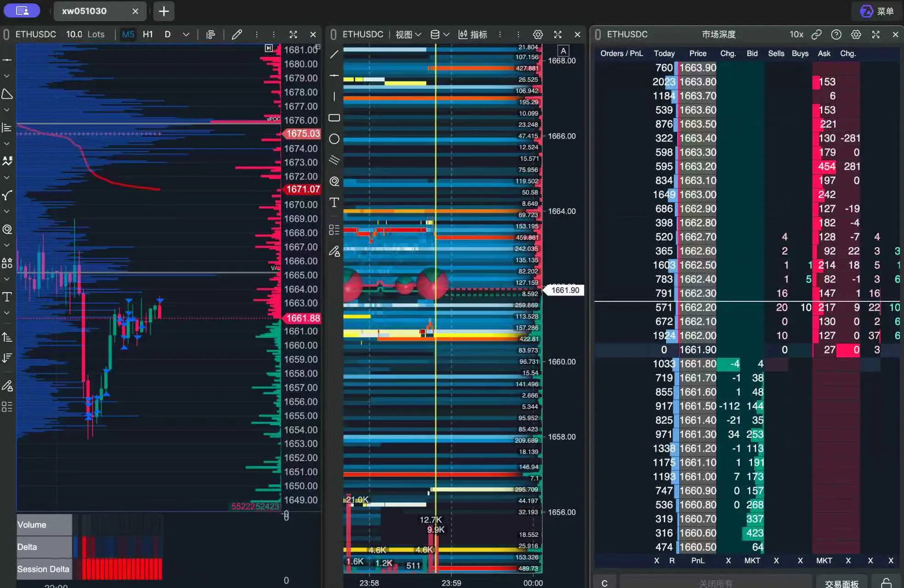
Task: Click the 1661.90 current price marker on heatmap
Action: pyautogui.click(x=564, y=290)
